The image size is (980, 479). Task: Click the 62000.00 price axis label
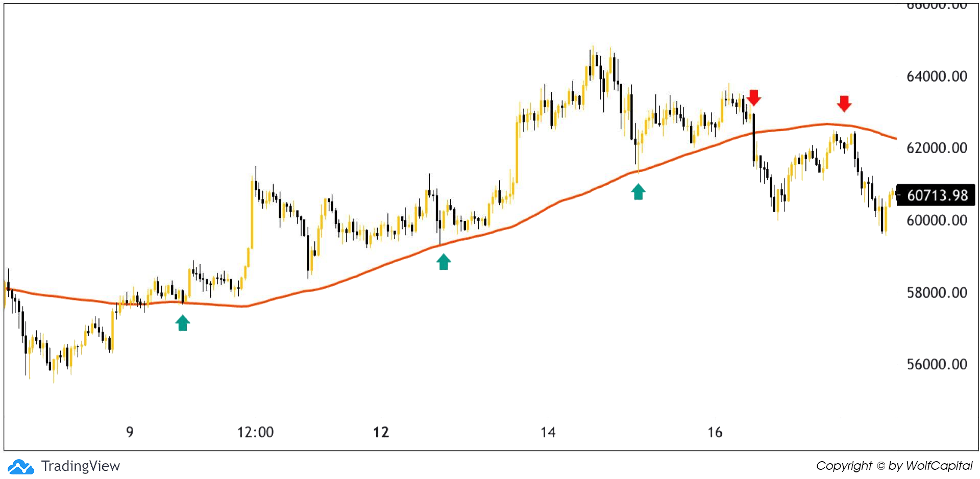(x=937, y=148)
